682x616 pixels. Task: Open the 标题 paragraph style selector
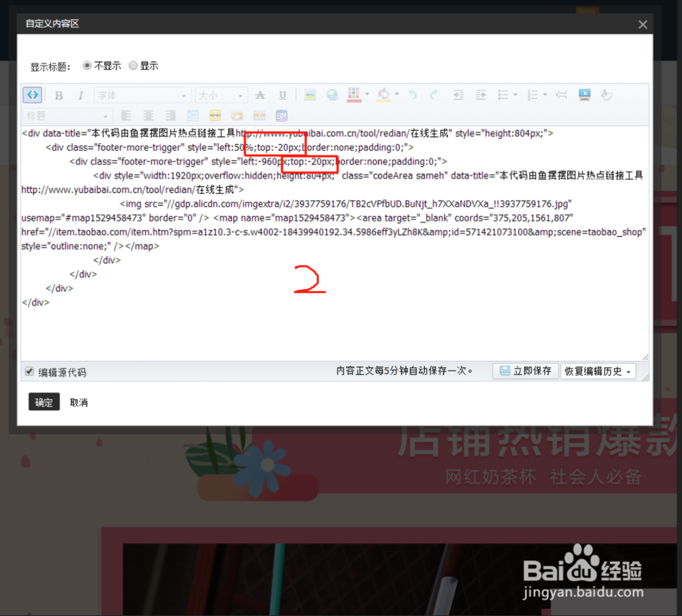pyautogui.click(x=66, y=116)
